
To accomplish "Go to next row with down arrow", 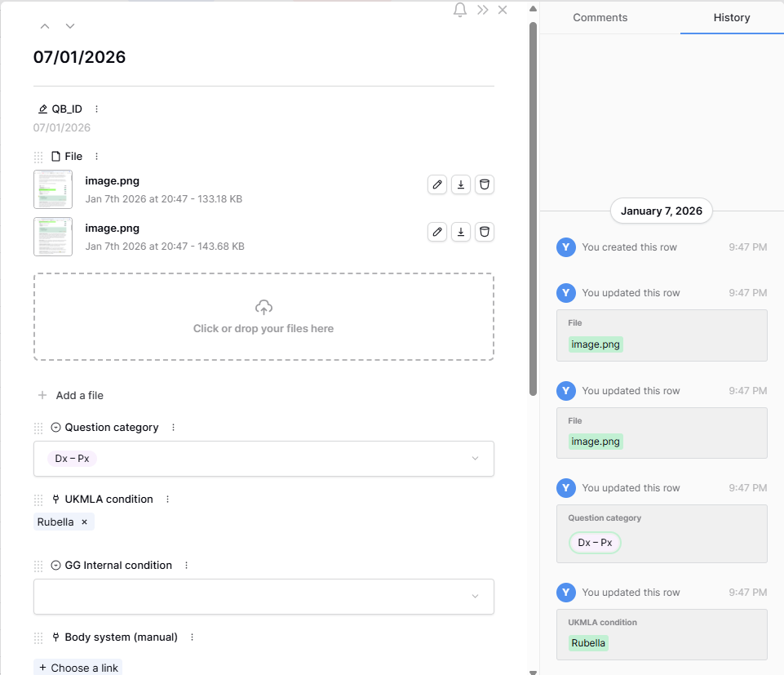I will click(70, 26).
